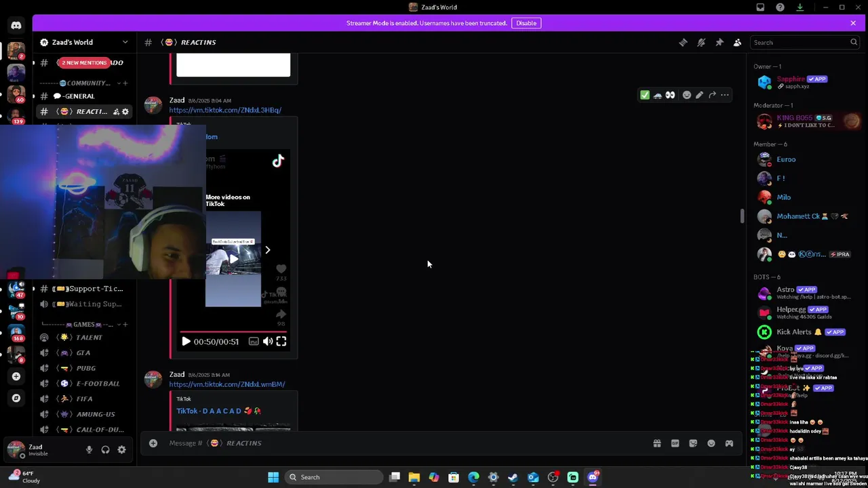Open Microsoft Edge from taskbar
This screenshot has width=868, height=488.
[x=473, y=477]
